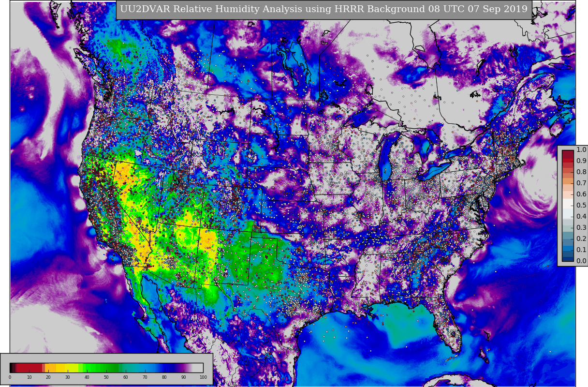Click the 90 tick label on humidity colorbar
The width and height of the screenshot is (588, 387).
[x=184, y=377]
